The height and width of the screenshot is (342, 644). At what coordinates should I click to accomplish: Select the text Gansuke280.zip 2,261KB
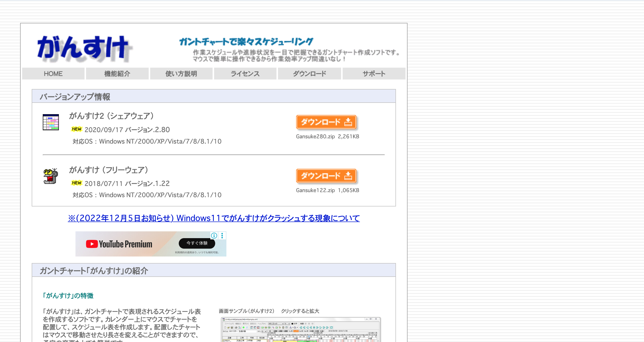tap(328, 137)
